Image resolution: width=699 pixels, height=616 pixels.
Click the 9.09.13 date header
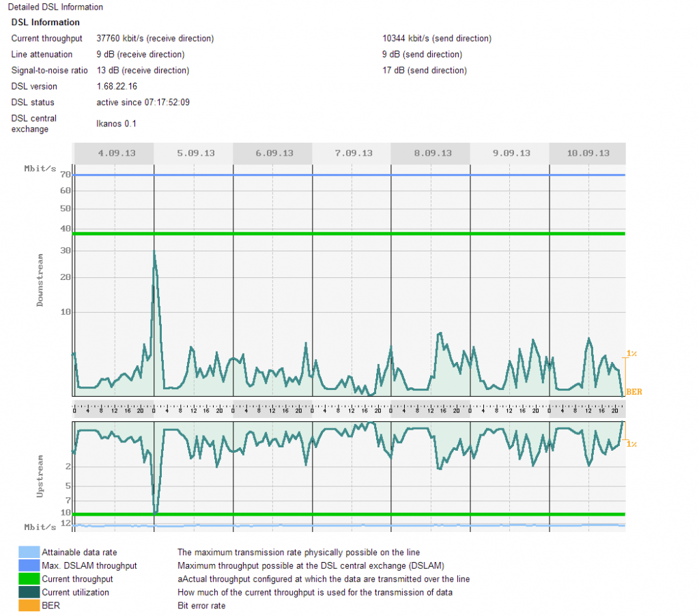511,153
